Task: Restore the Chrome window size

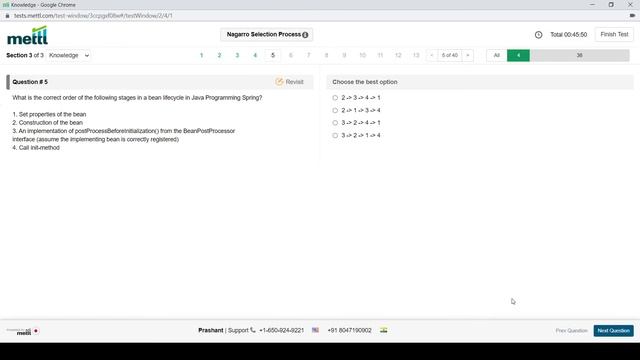Action: tap(611, 4)
